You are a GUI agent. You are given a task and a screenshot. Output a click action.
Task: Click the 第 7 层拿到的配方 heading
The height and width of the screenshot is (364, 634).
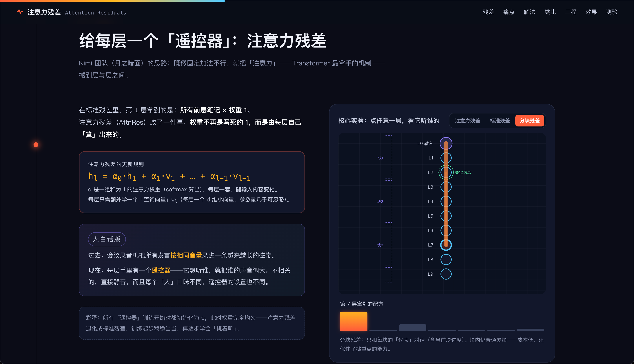click(362, 304)
